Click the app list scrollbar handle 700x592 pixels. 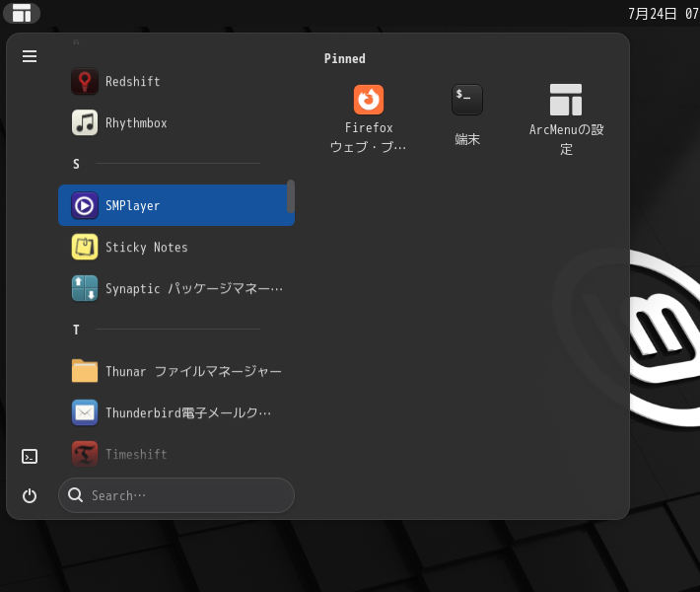pyautogui.click(x=291, y=196)
